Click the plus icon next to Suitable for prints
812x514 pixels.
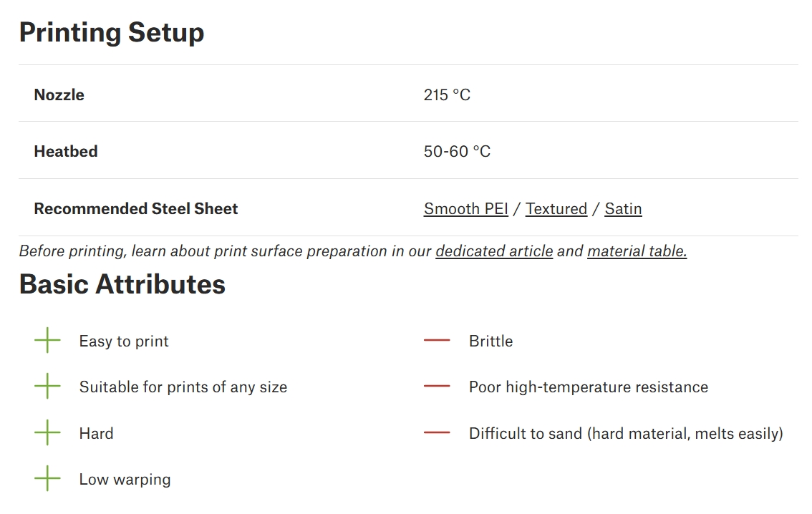pyautogui.click(x=47, y=387)
